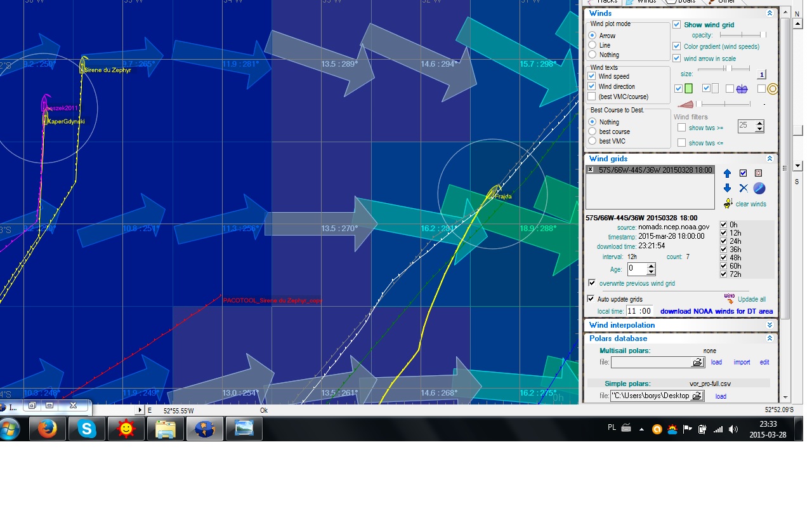
Task: Collapse the Polars database section
Action: click(769, 338)
